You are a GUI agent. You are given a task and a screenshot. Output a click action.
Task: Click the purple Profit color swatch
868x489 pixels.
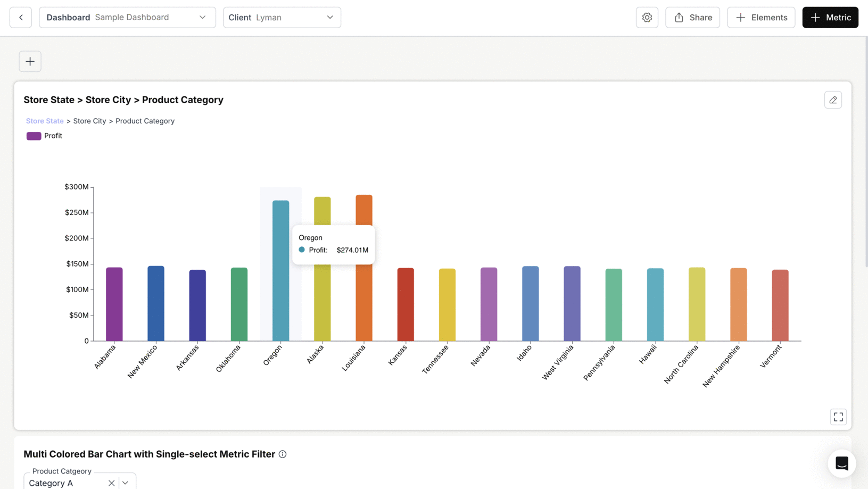click(x=34, y=136)
